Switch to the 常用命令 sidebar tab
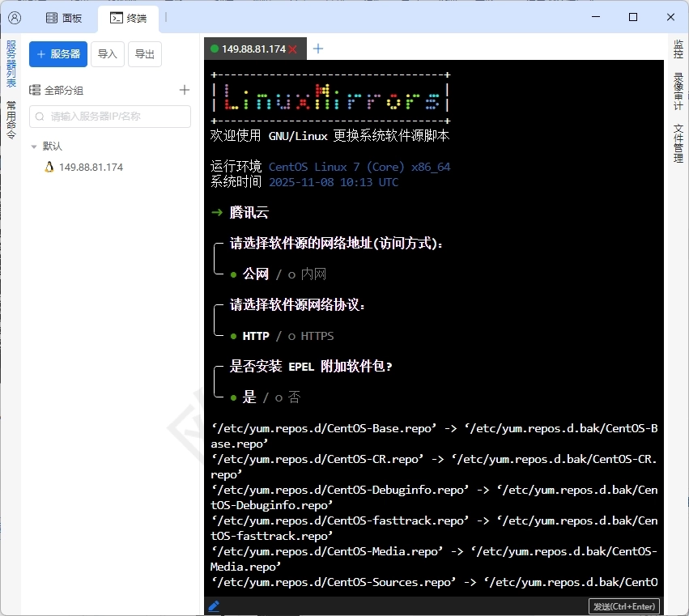This screenshot has width=689, height=616. [x=11, y=120]
